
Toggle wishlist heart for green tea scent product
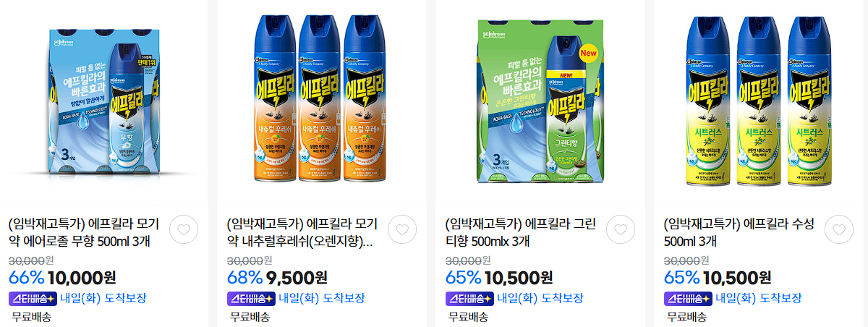pyautogui.click(x=621, y=230)
